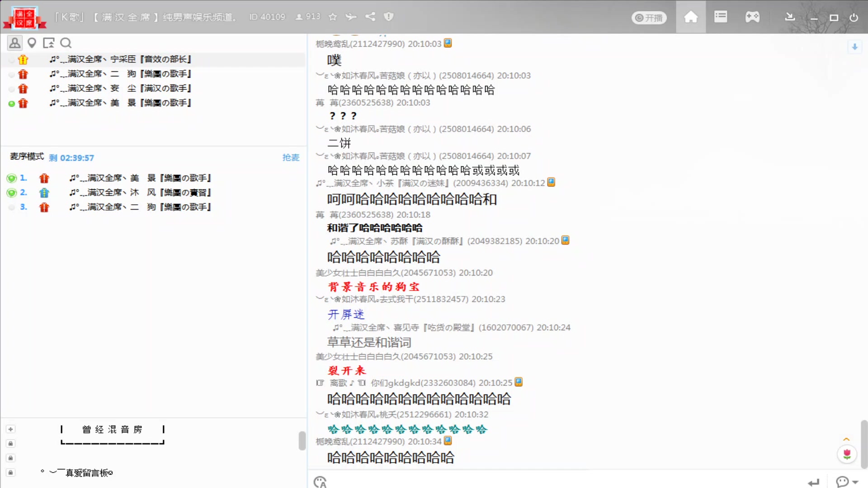Click the lock icon beside 真爱留言板

click(x=11, y=472)
